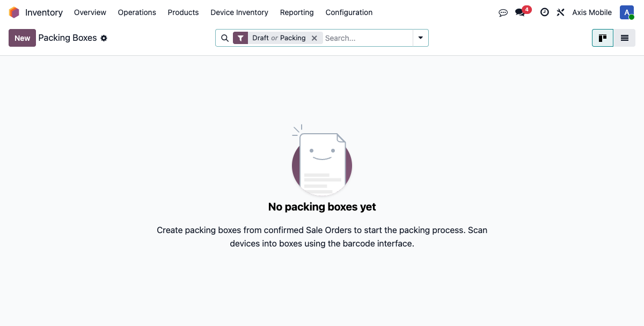Switch to list view
Image resolution: width=644 pixels, height=326 pixels.
pos(625,38)
